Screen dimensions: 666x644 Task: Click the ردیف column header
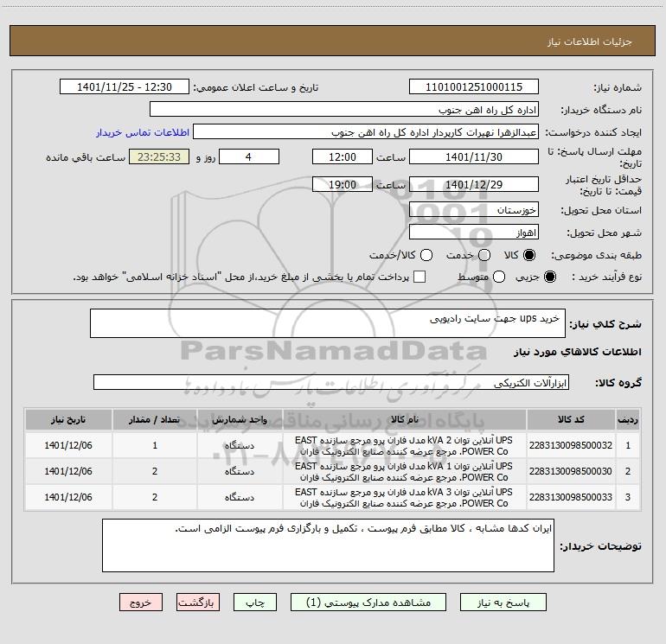[x=628, y=419]
